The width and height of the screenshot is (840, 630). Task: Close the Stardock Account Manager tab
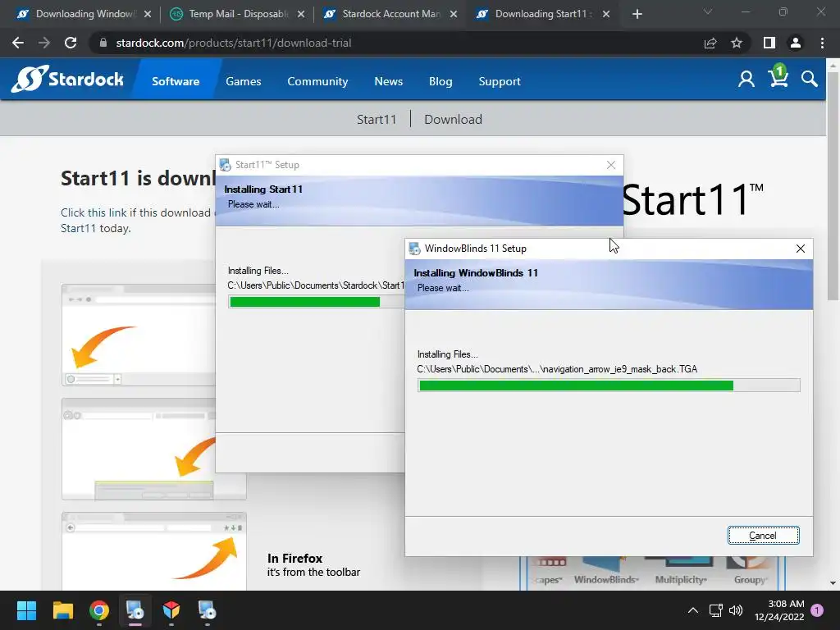click(x=454, y=14)
